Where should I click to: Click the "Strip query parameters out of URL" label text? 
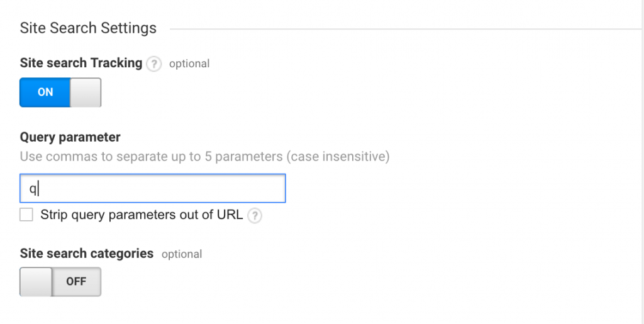142,215
